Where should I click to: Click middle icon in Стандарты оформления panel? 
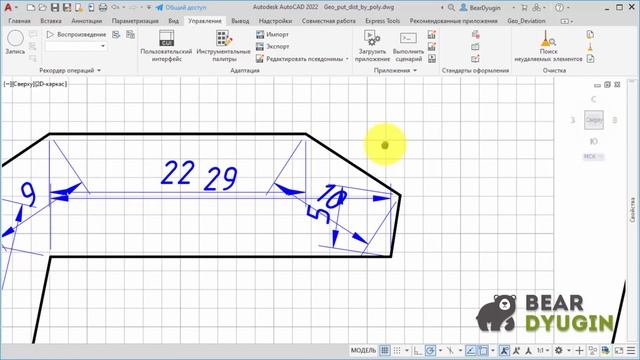(476, 47)
